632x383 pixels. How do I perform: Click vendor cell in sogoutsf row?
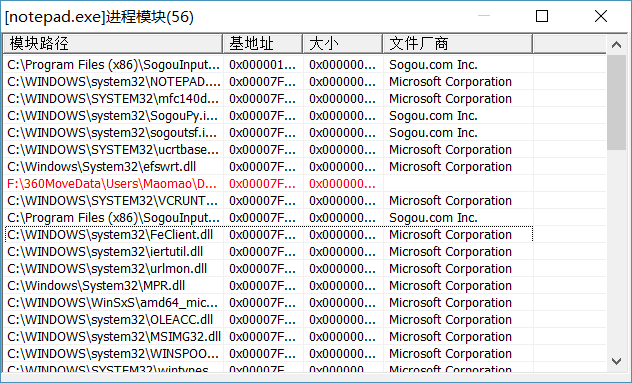click(x=433, y=133)
